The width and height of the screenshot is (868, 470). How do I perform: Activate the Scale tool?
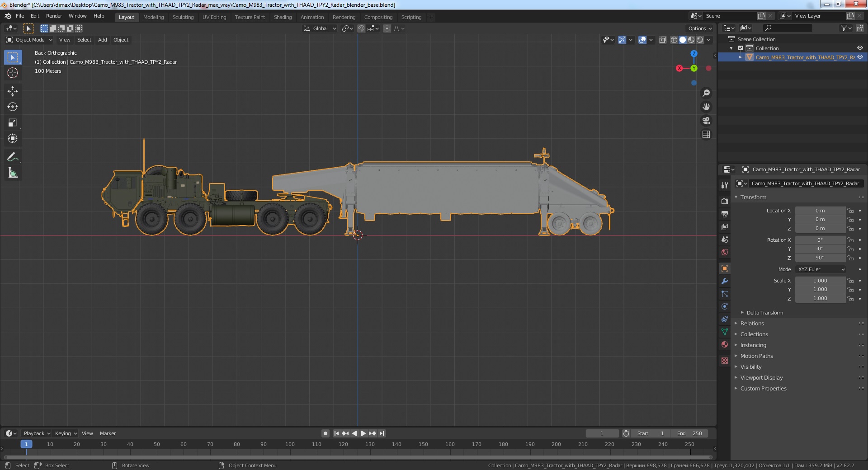click(x=13, y=123)
